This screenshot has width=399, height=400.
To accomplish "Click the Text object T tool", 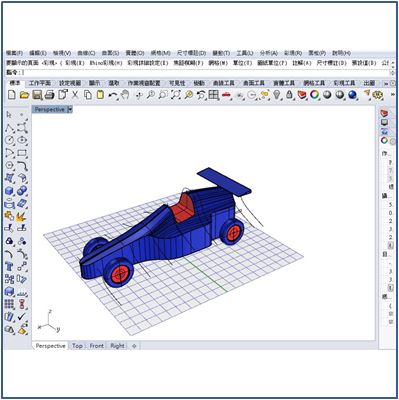I will [x=9, y=266].
